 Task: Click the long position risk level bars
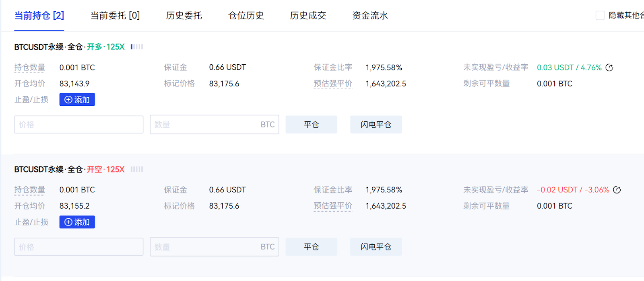[137, 47]
